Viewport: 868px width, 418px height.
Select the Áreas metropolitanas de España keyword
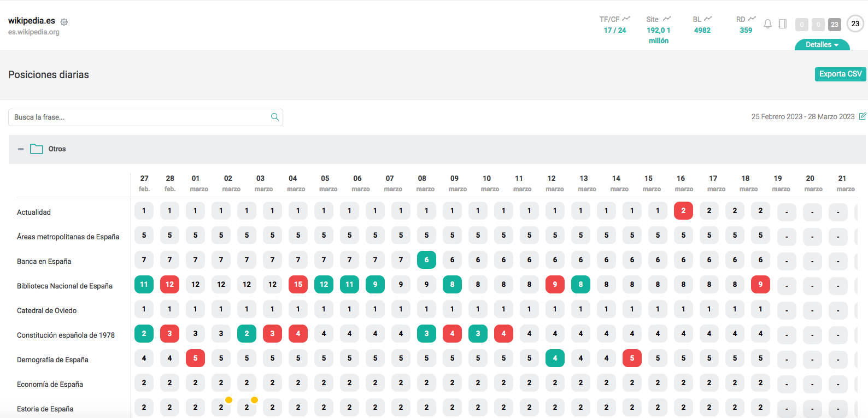(68, 237)
